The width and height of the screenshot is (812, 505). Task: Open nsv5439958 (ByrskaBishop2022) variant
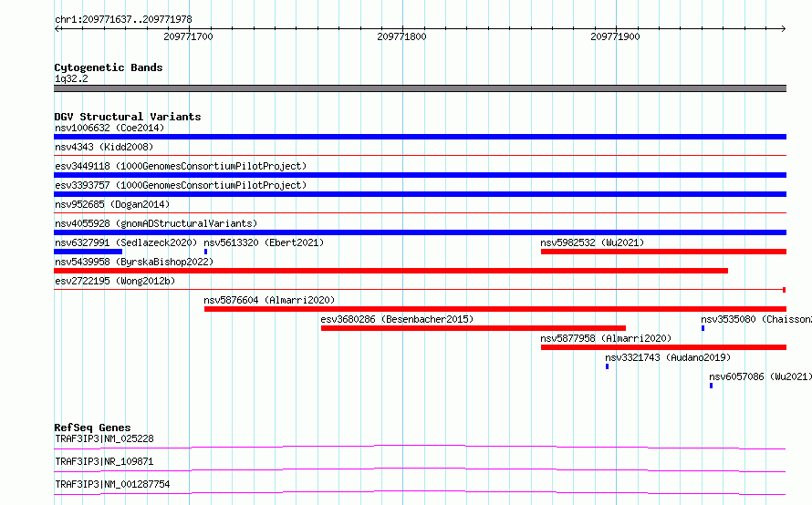pyautogui.click(x=391, y=271)
